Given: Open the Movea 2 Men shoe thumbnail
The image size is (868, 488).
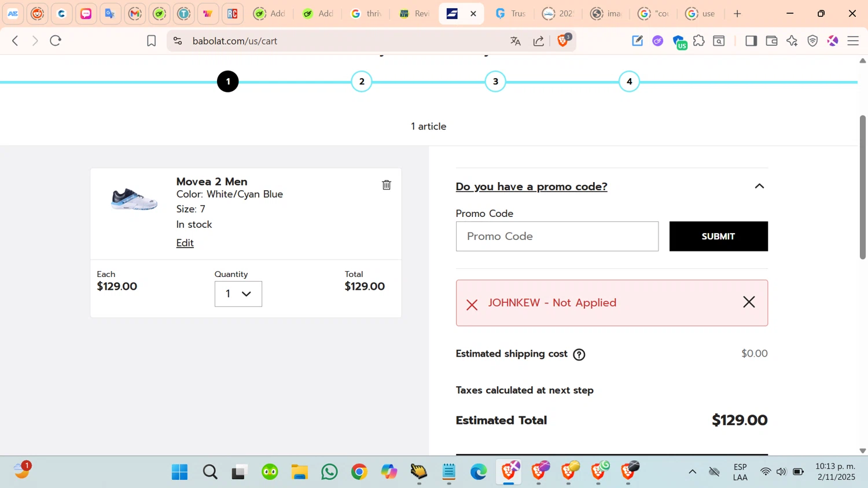Looking at the screenshot, I should (x=134, y=199).
